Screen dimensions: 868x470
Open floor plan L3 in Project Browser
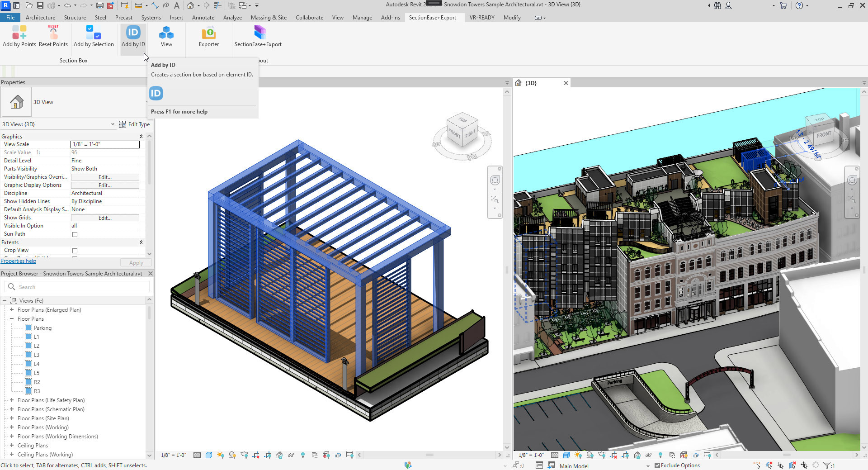tap(37, 355)
